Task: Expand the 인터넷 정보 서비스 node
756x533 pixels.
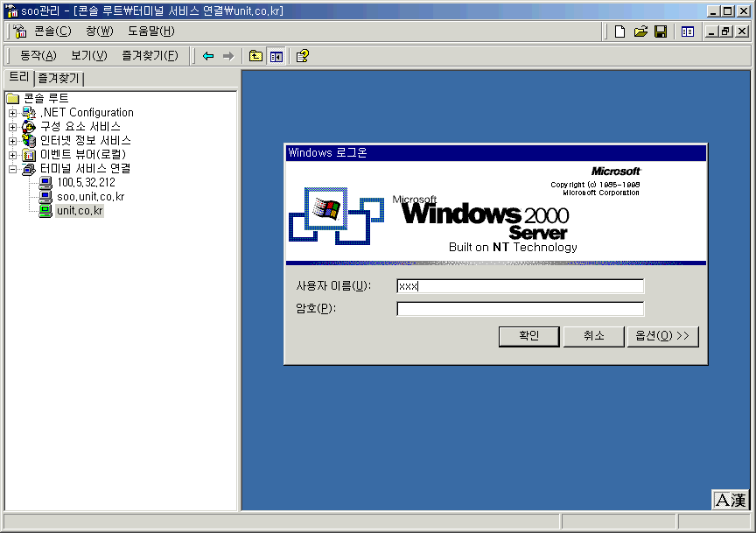Action: (x=12, y=141)
